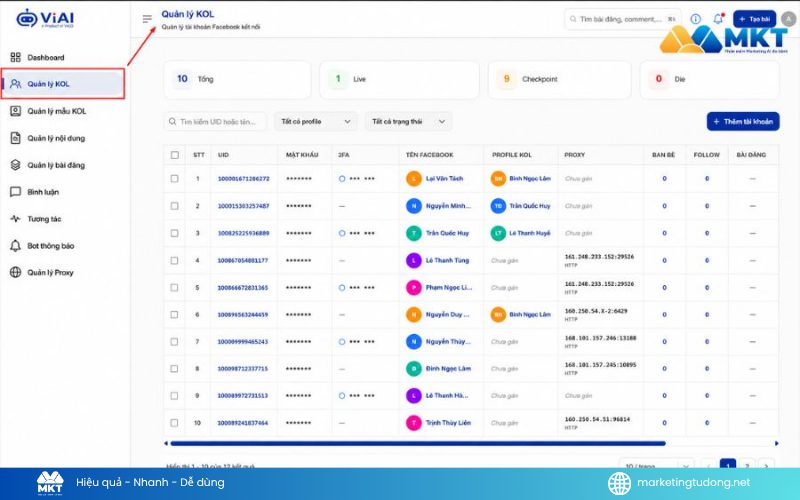Viewport: 800px width, 500px height.
Task: Click the ViAI logo
Action: tap(45, 18)
